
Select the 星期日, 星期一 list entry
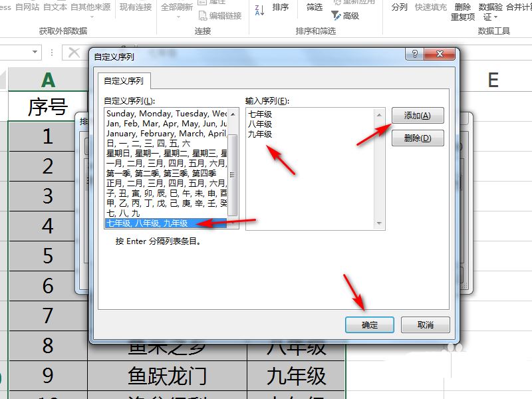(166, 154)
